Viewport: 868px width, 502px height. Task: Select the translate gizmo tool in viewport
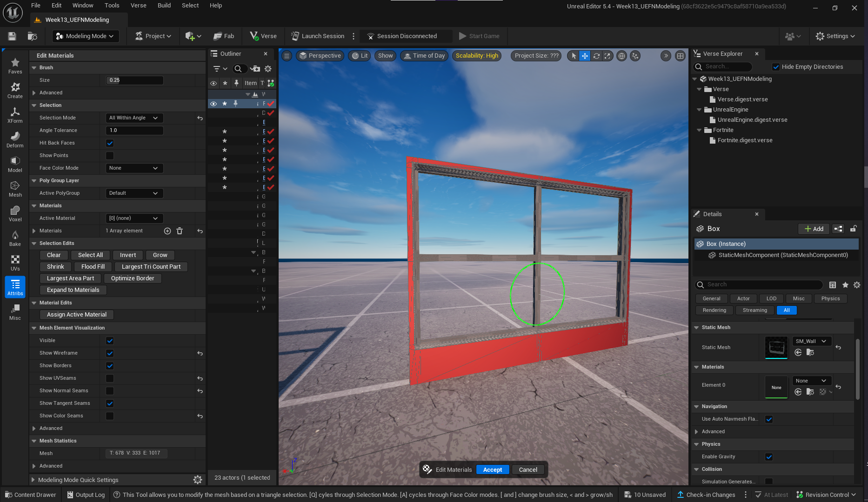tap(585, 56)
